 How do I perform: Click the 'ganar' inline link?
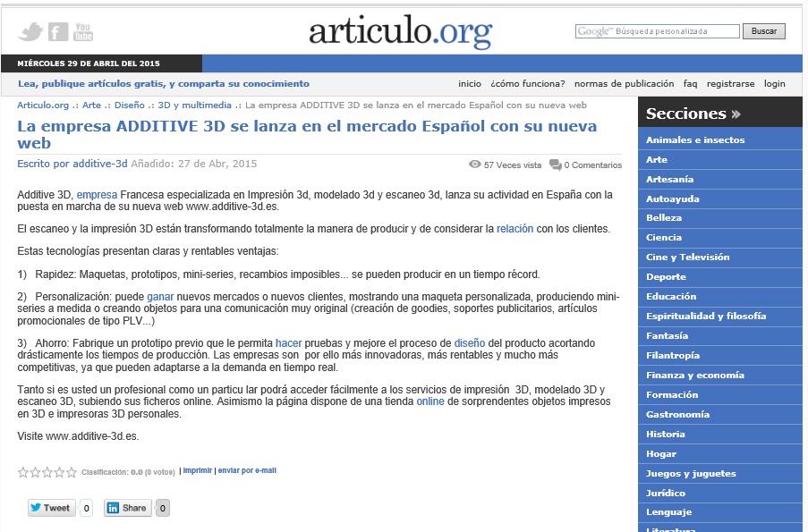tap(160, 297)
